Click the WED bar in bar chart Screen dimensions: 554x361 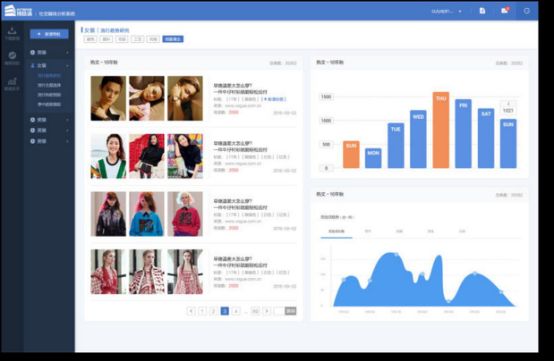point(418,139)
